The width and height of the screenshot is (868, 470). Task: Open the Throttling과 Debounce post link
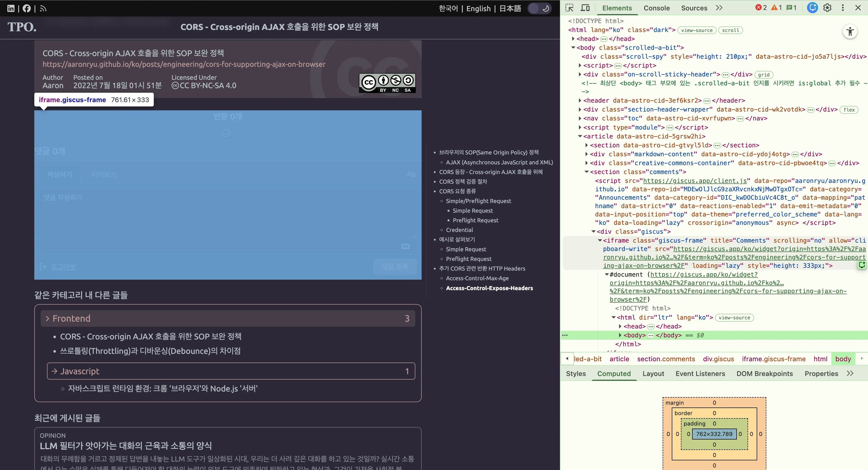tap(150, 351)
